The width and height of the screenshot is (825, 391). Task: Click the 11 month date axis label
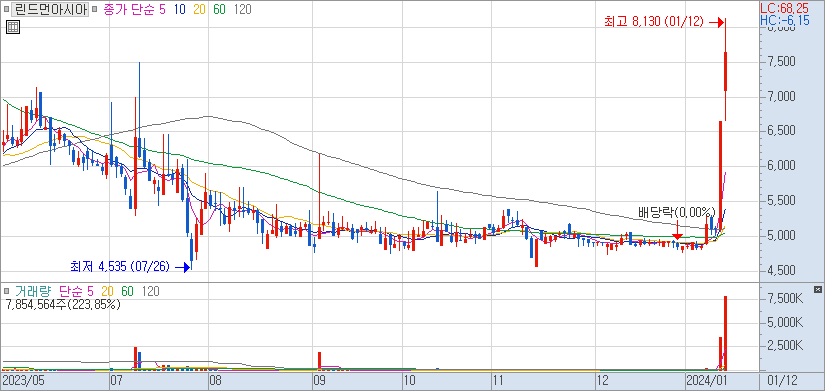pos(498,380)
